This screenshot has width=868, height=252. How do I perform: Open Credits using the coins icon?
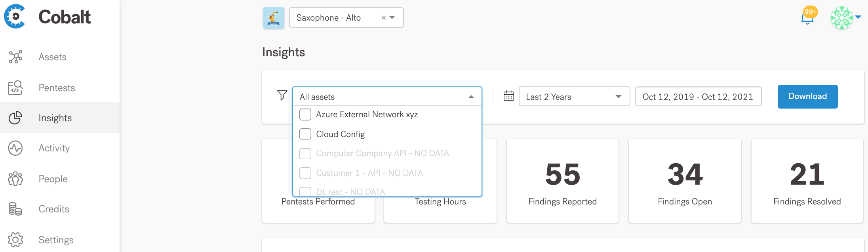(x=15, y=209)
